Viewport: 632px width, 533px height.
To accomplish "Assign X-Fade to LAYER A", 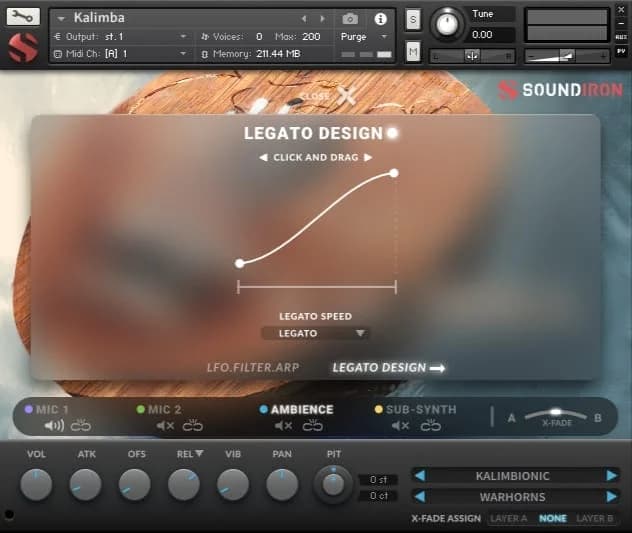I will point(509,518).
